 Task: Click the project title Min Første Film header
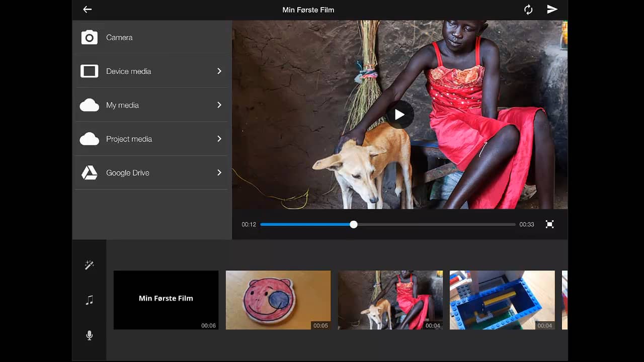[308, 10]
